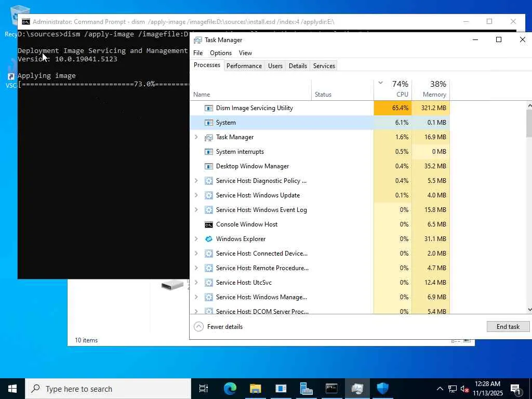Click the Command Prompt title bar icon

pos(26,22)
